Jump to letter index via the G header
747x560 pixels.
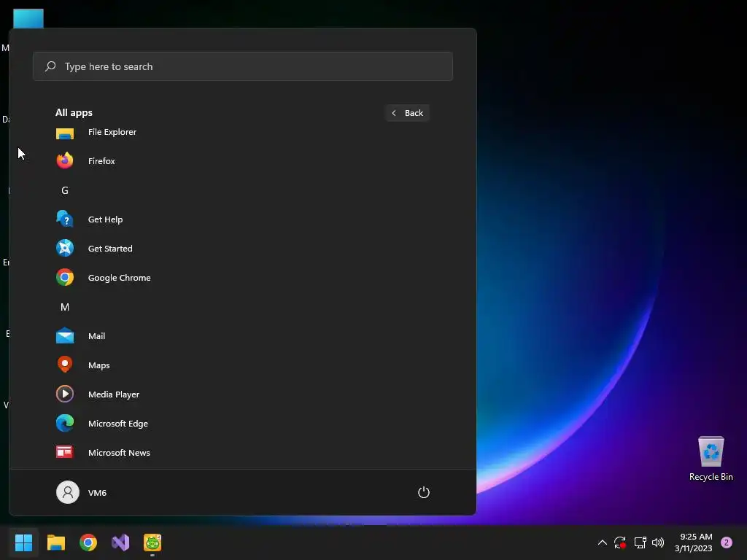[x=65, y=190]
